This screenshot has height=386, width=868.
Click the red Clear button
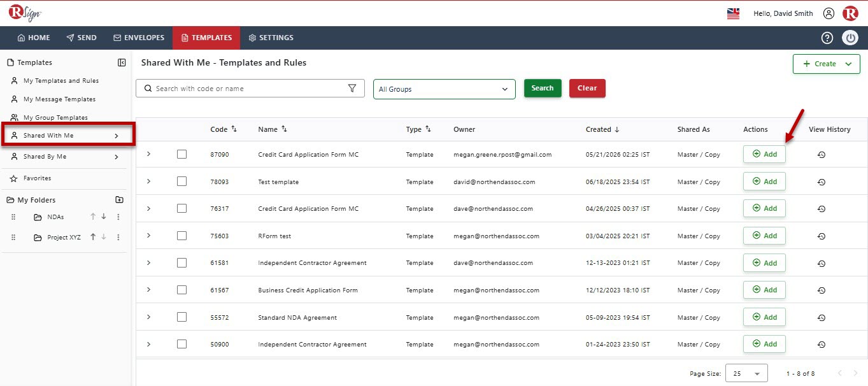[x=587, y=88]
